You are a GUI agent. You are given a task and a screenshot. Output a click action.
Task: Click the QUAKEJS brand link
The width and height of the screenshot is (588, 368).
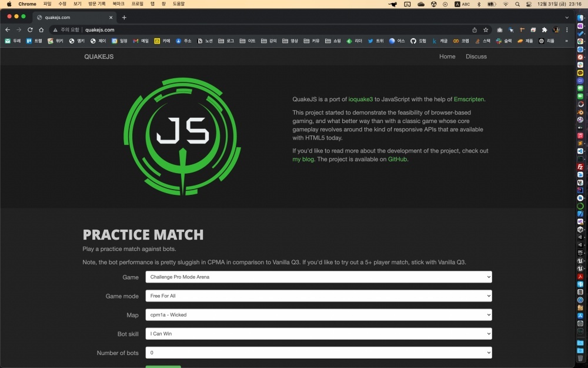[99, 57]
